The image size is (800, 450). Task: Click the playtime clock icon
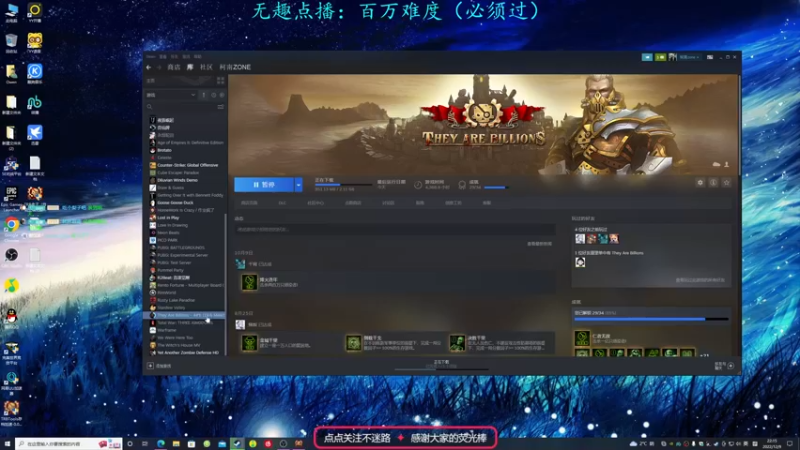click(x=418, y=185)
